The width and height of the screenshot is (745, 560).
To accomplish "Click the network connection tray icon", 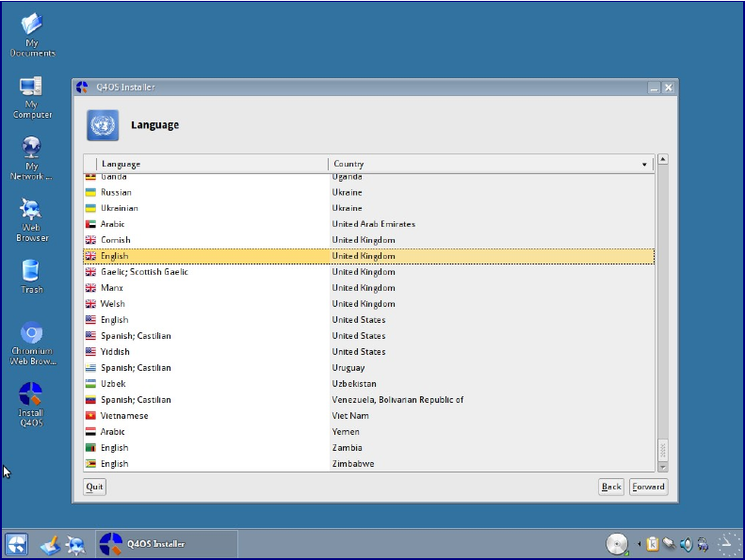I will pyautogui.click(x=669, y=543).
